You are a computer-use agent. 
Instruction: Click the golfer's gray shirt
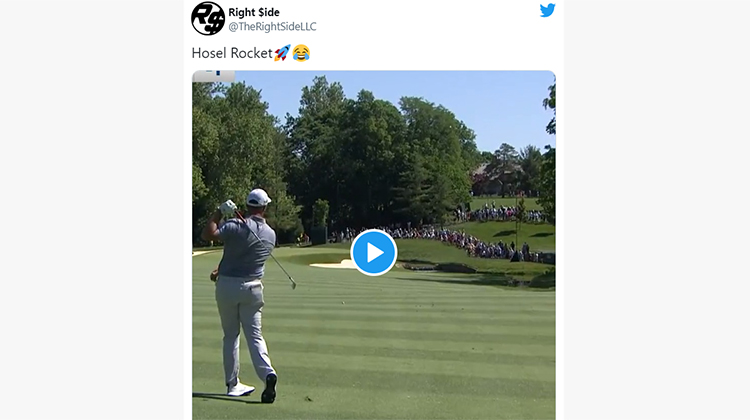tap(246, 246)
